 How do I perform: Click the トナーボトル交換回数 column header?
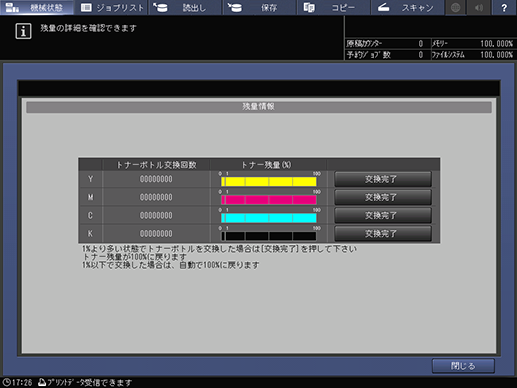coord(156,165)
